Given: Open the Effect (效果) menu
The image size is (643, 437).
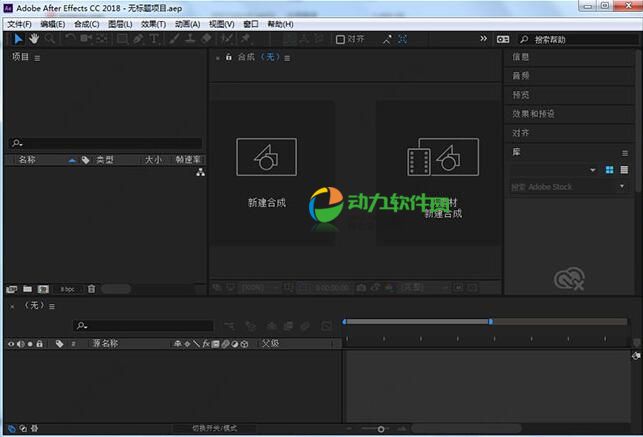Looking at the screenshot, I should pyautogui.click(x=153, y=23).
